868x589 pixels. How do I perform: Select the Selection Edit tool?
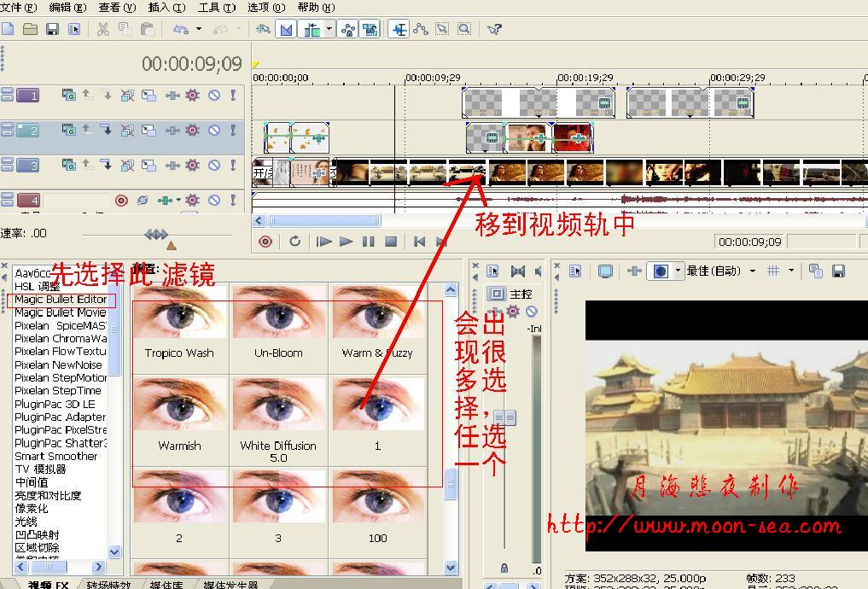pyautogui.click(x=442, y=29)
